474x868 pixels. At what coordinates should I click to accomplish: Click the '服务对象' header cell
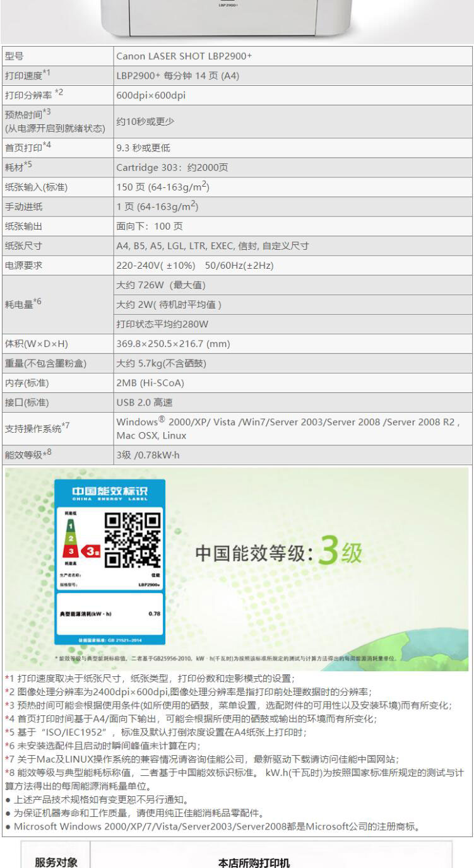pos(56,862)
